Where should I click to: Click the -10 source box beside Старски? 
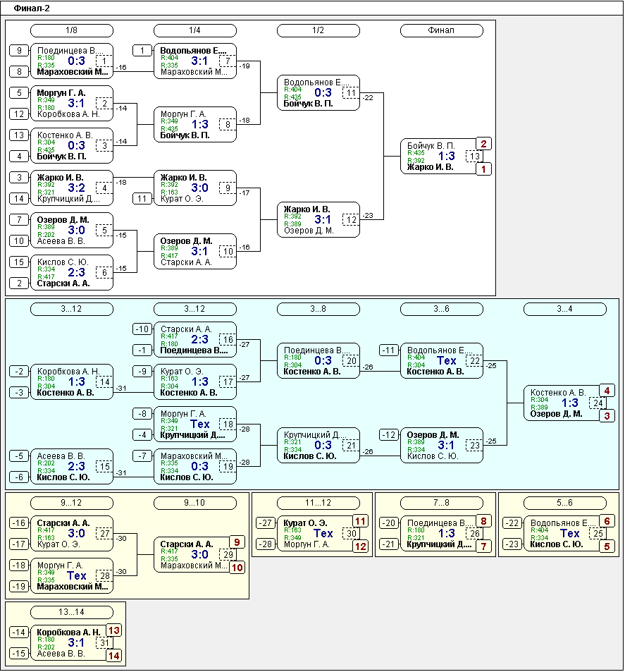click(142, 329)
